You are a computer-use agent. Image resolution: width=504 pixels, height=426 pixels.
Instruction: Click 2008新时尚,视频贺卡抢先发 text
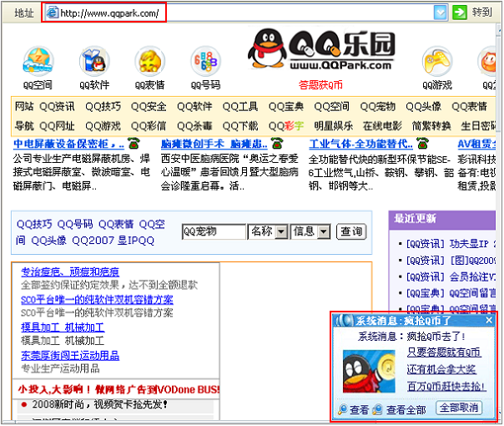point(99,405)
